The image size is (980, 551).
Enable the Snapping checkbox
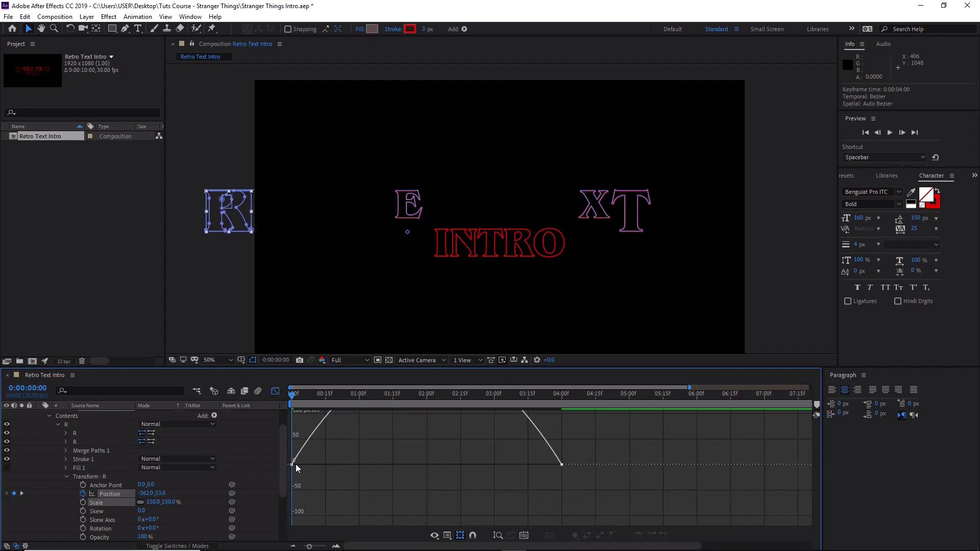tap(288, 29)
